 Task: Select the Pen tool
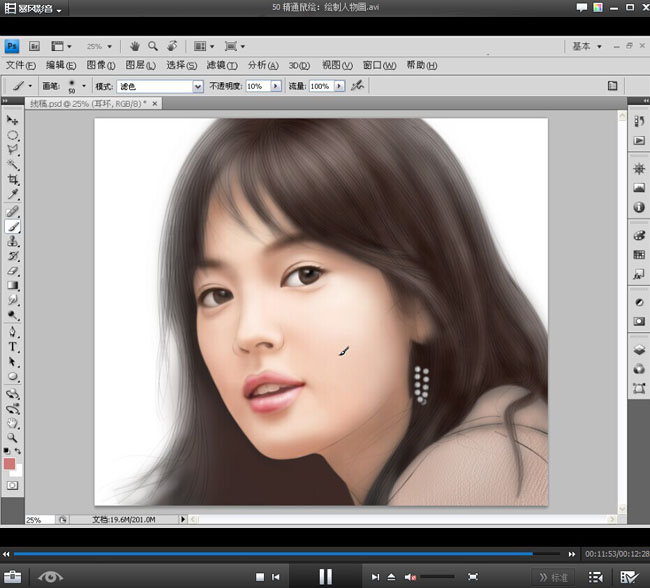12,332
